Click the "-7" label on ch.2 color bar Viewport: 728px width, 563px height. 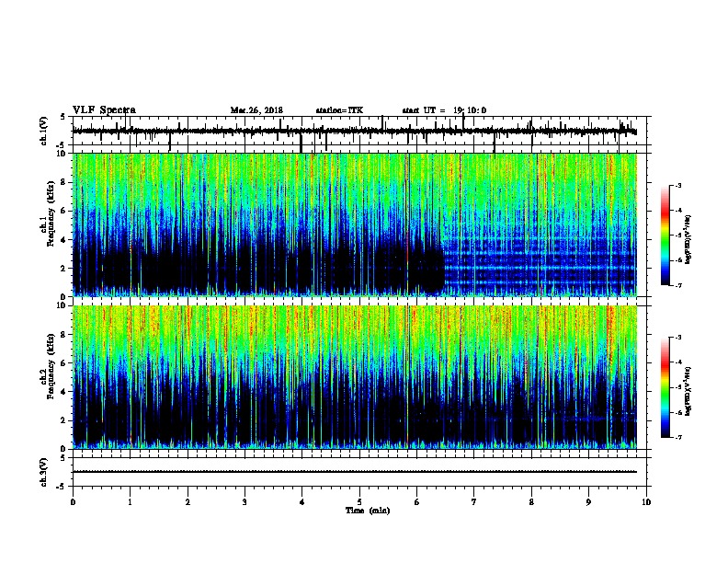(x=677, y=438)
